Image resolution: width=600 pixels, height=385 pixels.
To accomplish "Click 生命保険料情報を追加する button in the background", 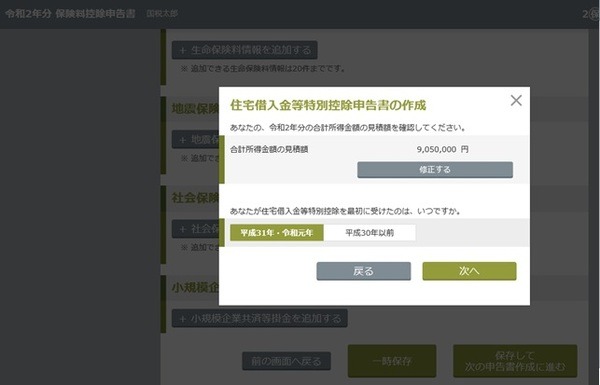I will click(x=245, y=50).
